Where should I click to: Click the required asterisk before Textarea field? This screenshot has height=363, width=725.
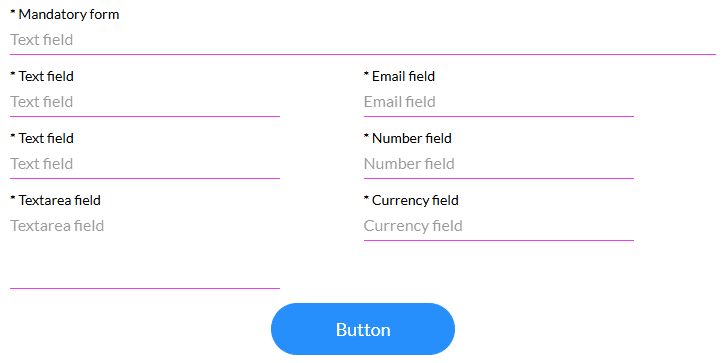(x=13, y=198)
